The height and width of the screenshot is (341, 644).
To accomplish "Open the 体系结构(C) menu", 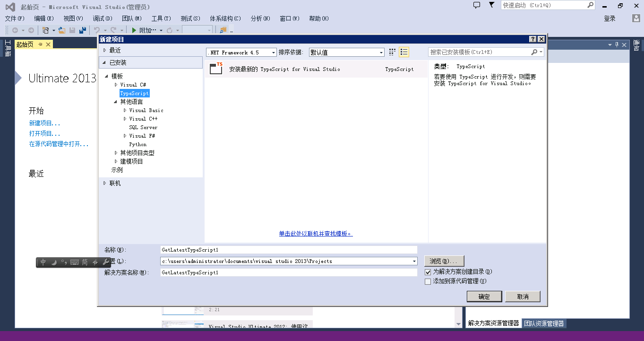I will coord(225,18).
